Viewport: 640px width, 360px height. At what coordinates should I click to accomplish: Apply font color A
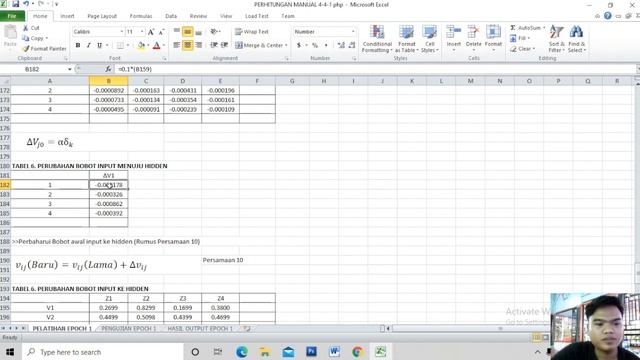pyautogui.click(x=156, y=45)
